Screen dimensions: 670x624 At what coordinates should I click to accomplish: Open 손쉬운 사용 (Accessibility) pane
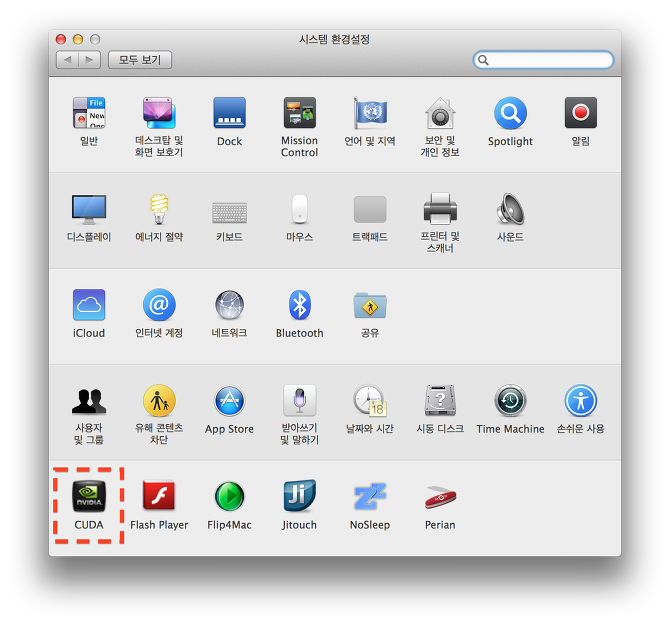581,400
